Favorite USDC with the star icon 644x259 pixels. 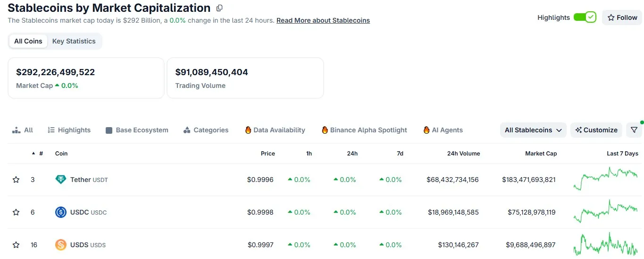pyautogui.click(x=16, y=212)
